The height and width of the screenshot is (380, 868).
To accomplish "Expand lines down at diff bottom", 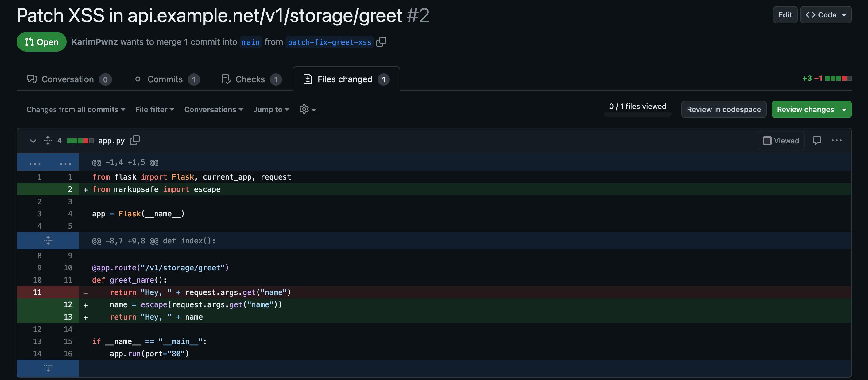I will (48, 368).
